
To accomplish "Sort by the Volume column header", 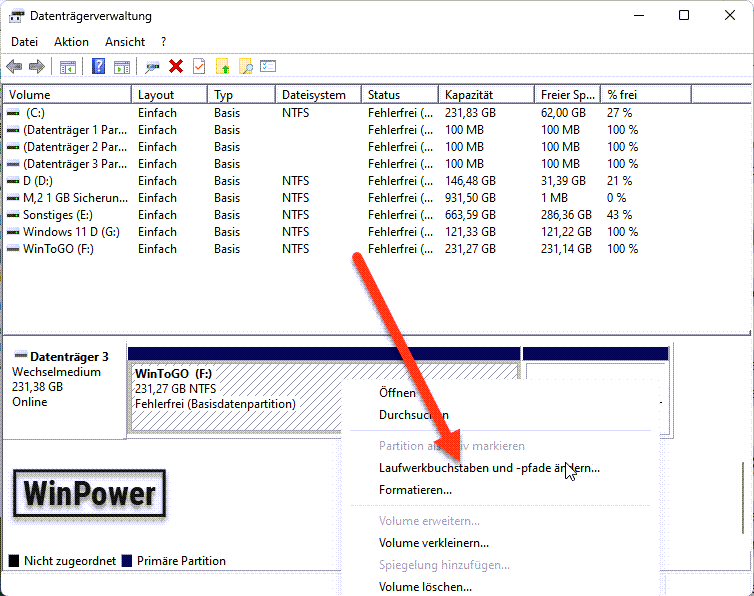I will click(x=67, y=95).
